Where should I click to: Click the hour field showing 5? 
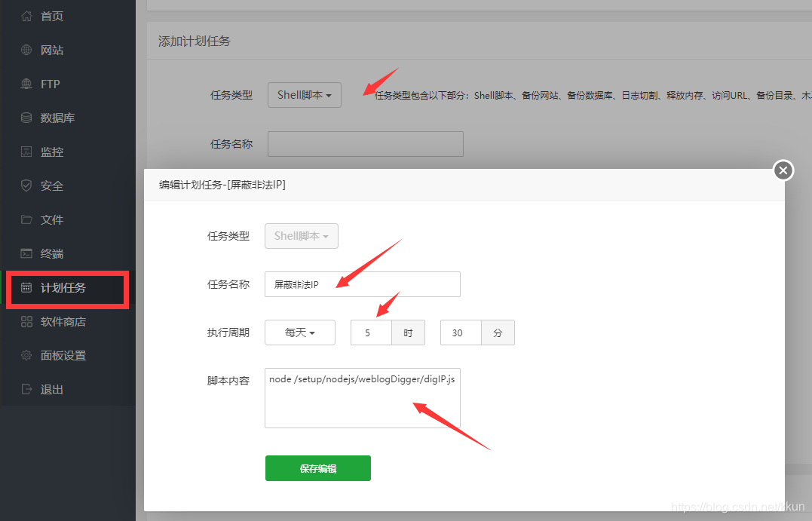point(371,333)
